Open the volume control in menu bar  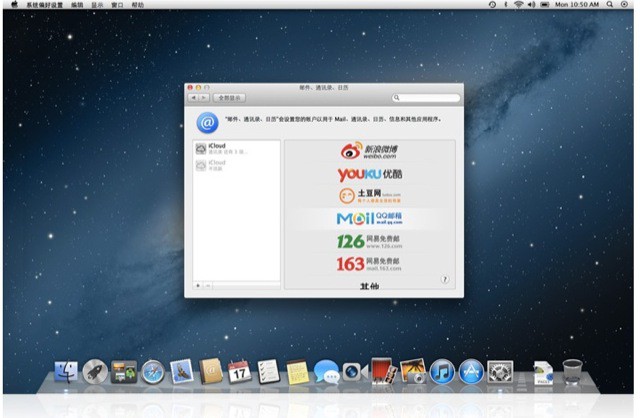[x=532, y=5]
